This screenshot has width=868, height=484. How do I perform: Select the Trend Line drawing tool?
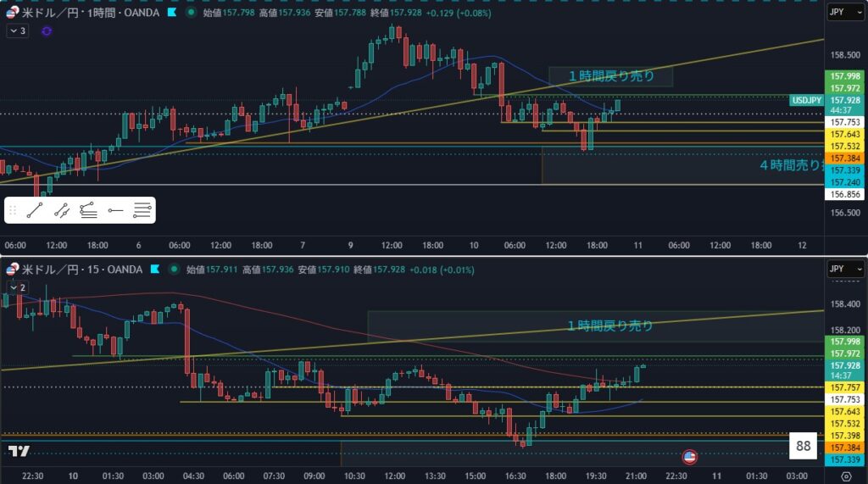(x=35, y=210)
